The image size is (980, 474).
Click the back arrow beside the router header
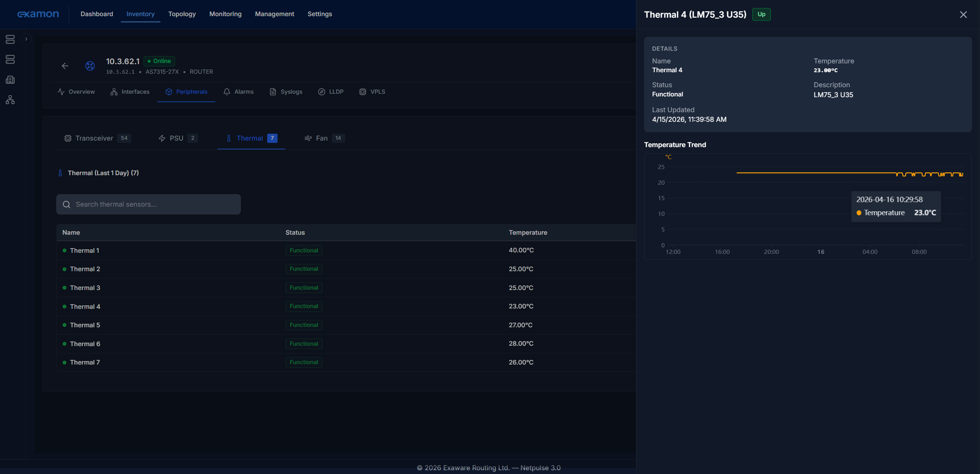[x=64, y=66]
